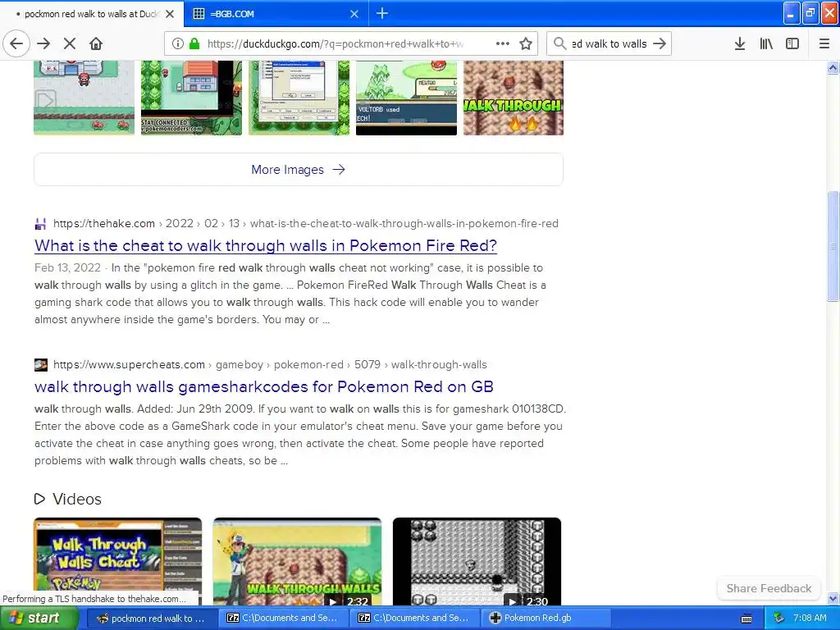This screenshot has width=840, height=630.
Task: Open the Windows Start menu
Action: tap(39, 618)
